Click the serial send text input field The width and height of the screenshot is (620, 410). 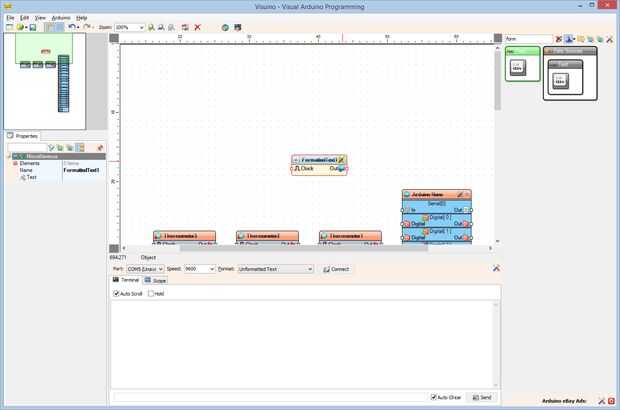[269, 397]
